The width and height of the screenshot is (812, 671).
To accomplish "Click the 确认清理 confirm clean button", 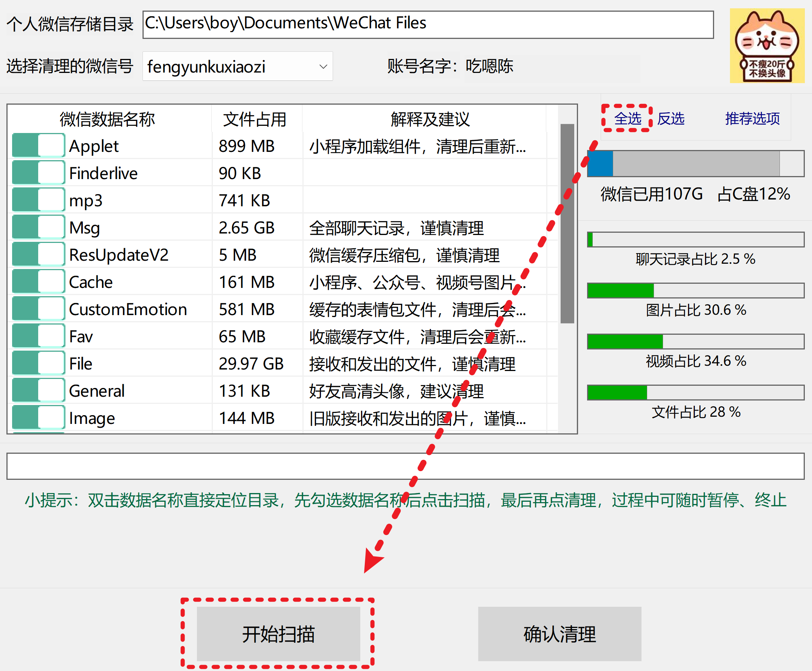I will pyautogui.click(x=559, y=634).
